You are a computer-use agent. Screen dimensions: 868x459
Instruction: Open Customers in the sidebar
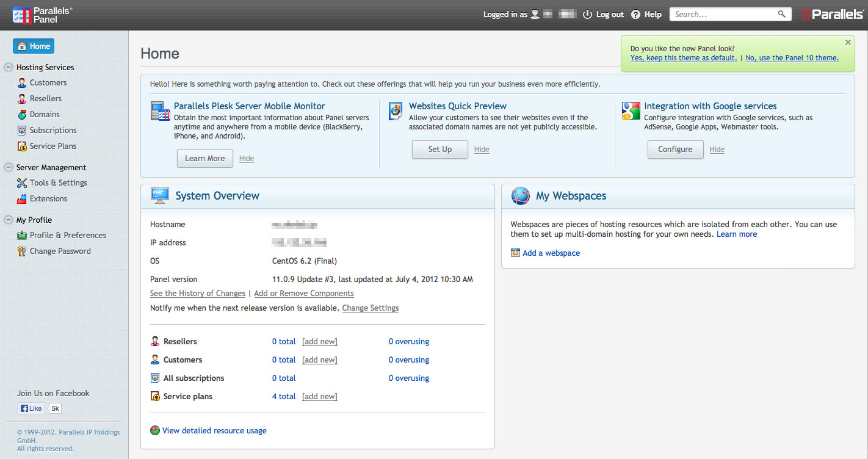[48, 83]
